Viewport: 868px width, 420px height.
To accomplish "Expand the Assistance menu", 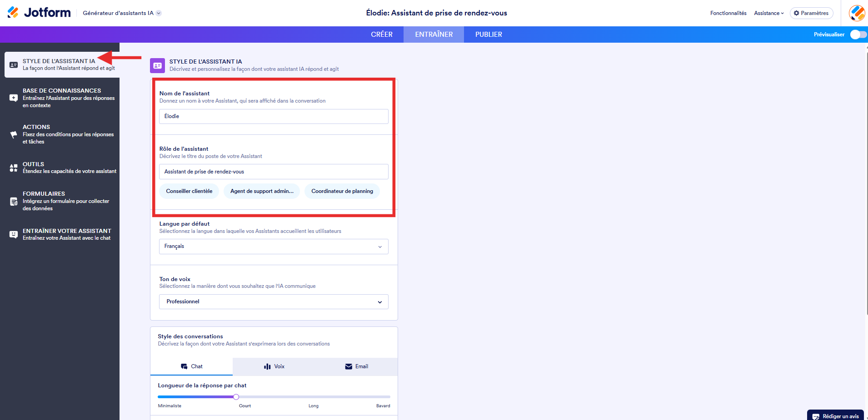I will click(x=769, y=13).
